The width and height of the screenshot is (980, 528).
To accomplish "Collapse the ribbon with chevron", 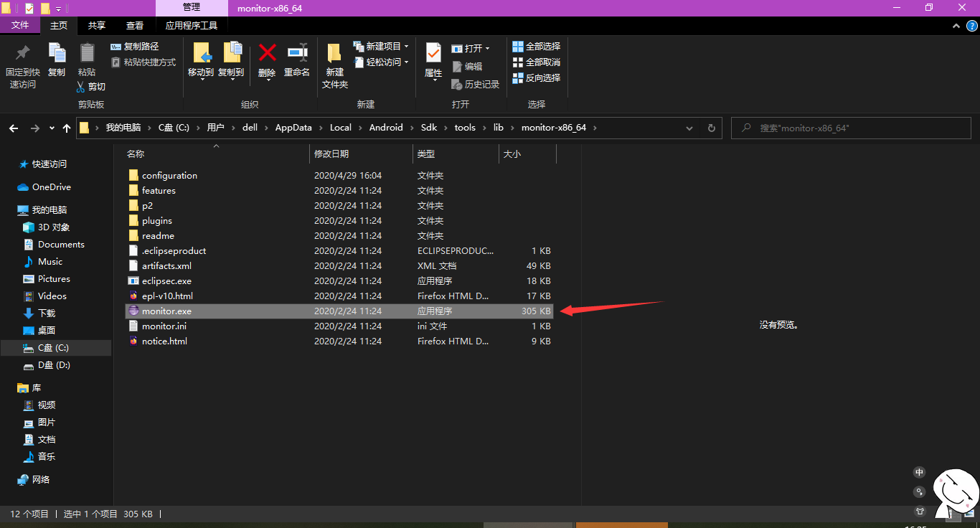I will [x=956, y=25].
